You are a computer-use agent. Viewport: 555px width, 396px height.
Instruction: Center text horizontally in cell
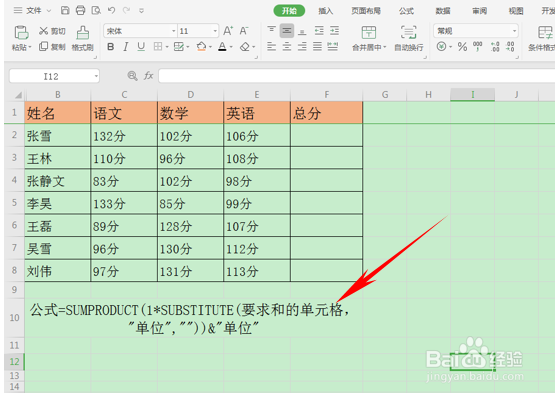click(x=287, y=46)
